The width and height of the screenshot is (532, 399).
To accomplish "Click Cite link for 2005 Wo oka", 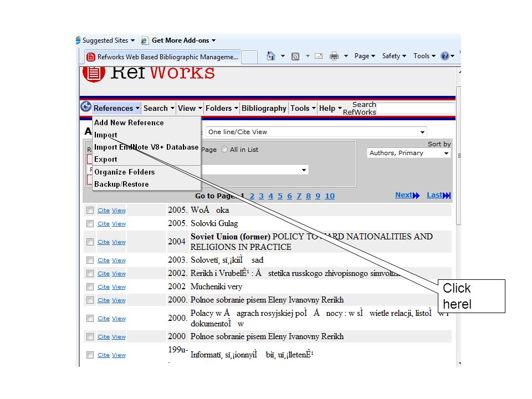I will (x=104, y=211).
